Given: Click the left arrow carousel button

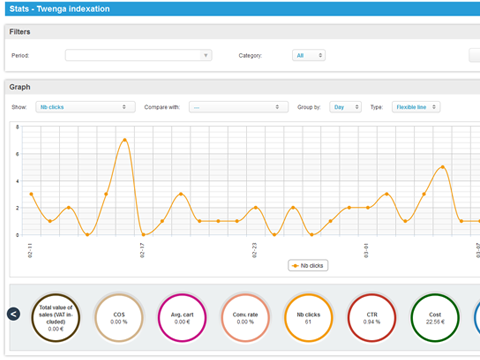Looking at the screenshot, I should pos(14,314).
